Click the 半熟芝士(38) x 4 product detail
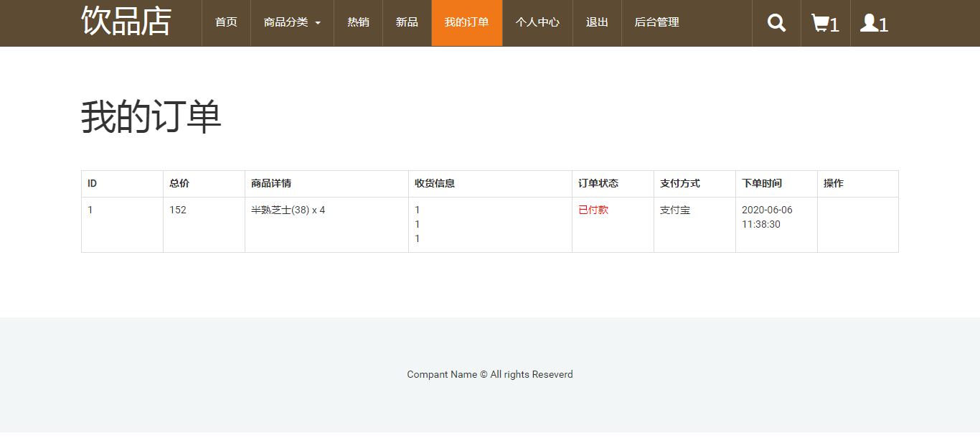980x446 pixels. [x=288, y=210]
